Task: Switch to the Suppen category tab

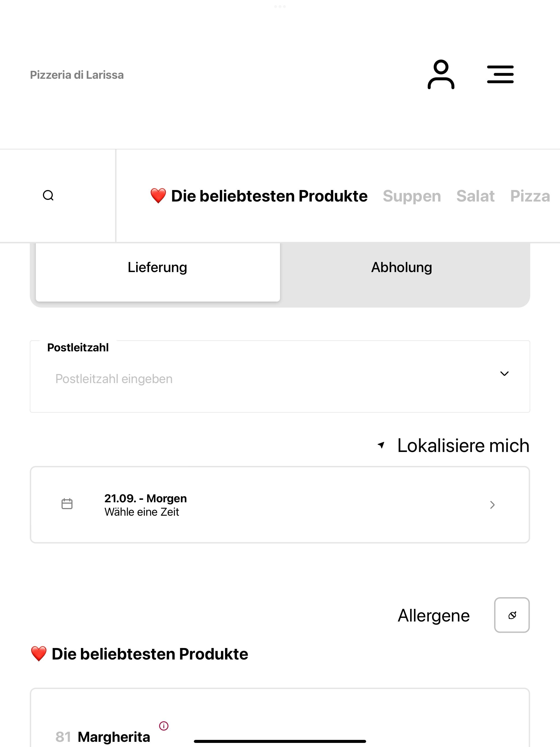Action: click(412, 196)
